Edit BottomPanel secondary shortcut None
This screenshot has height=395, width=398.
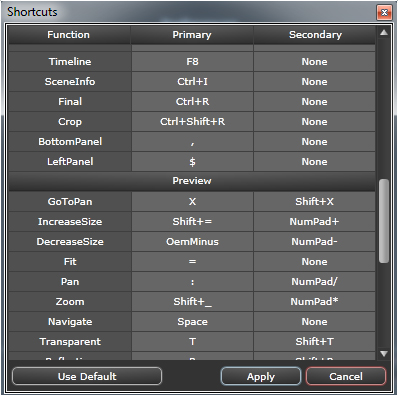pos(314,142)
